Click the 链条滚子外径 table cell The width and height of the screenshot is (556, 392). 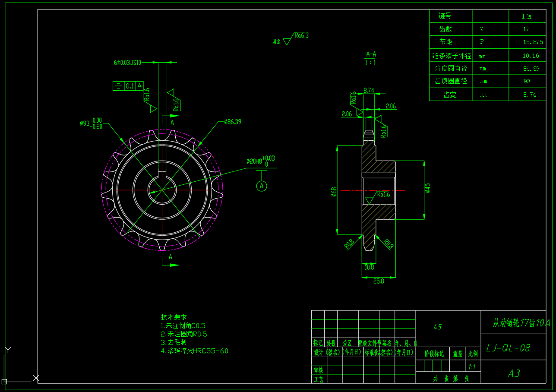pyautogui.click(x=451, y=56)
